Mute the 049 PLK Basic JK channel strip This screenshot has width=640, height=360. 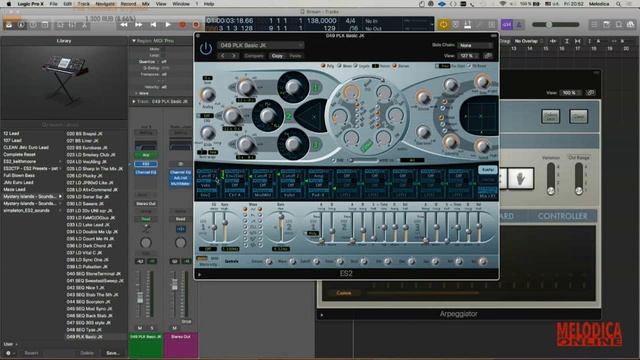140,328
